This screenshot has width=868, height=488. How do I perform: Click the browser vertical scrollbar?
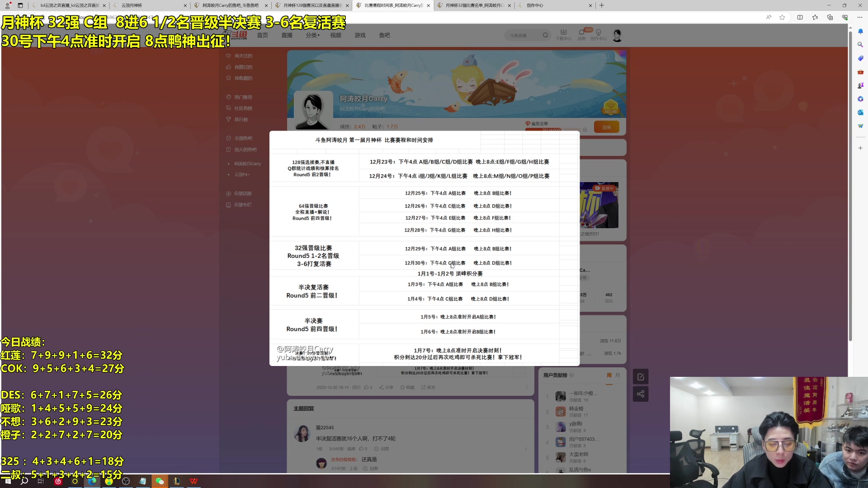(850, 185)
